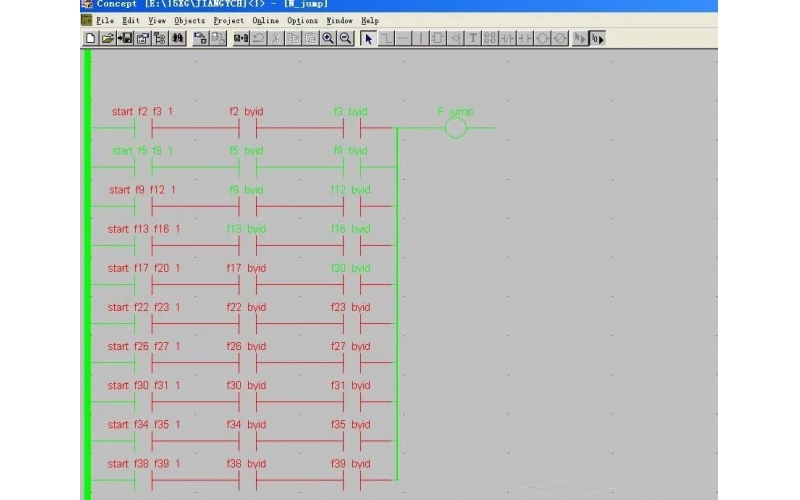Viewport: 800px width, 500px height.
Task: Open the Objects menu
Action: (189, 20)
